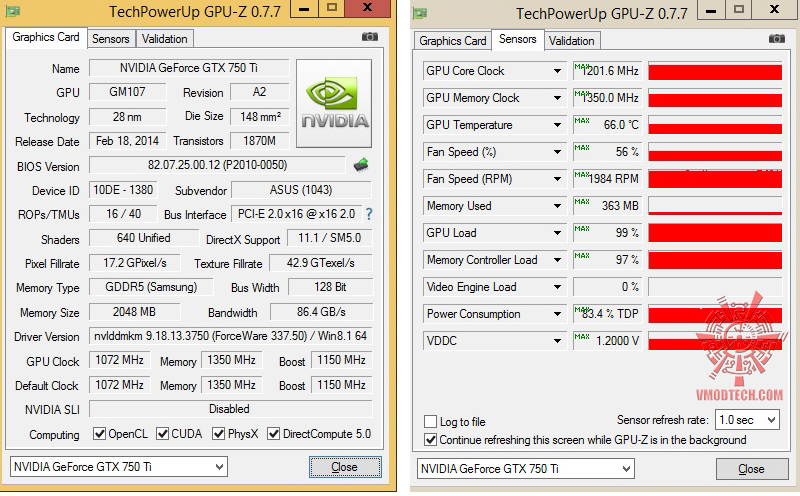Minimize the left GPU-Z window
The width and height of the screenshot is (800, 496).
tap(304, 8)
